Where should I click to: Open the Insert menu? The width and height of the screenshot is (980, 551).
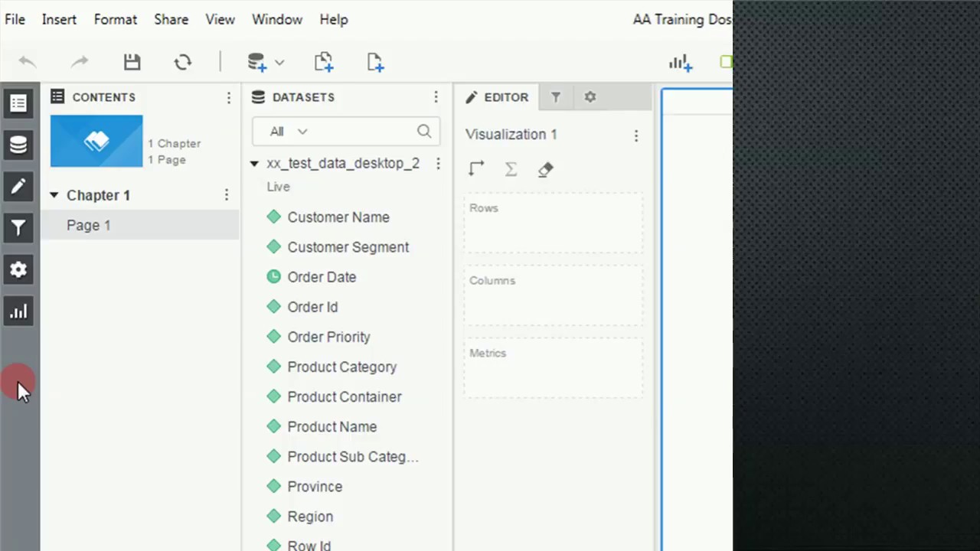click(x=59, y=20)
